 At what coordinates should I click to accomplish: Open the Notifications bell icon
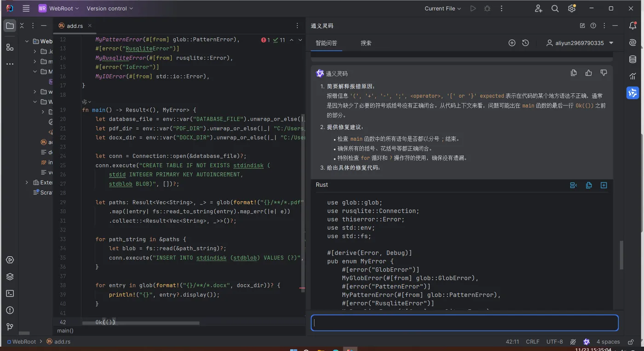tap(633, 26)
